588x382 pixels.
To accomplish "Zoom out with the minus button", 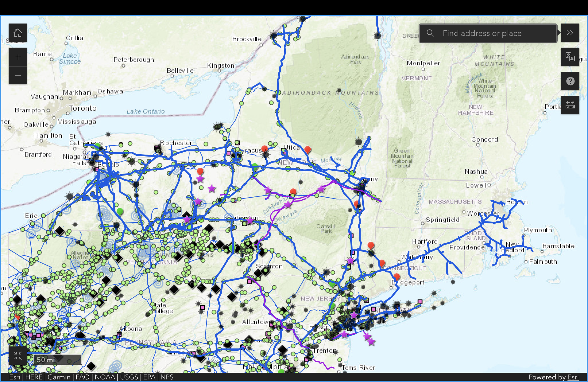I will click(x=18, y=76).
